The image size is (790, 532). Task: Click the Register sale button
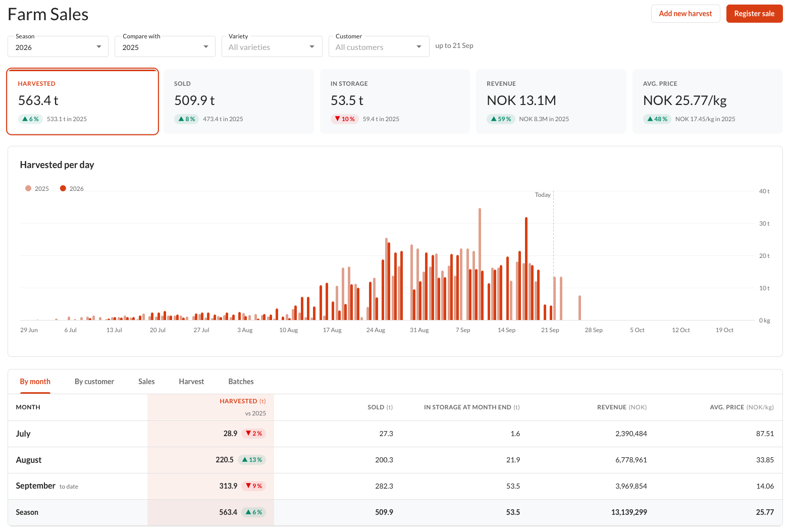click(754, 14)
